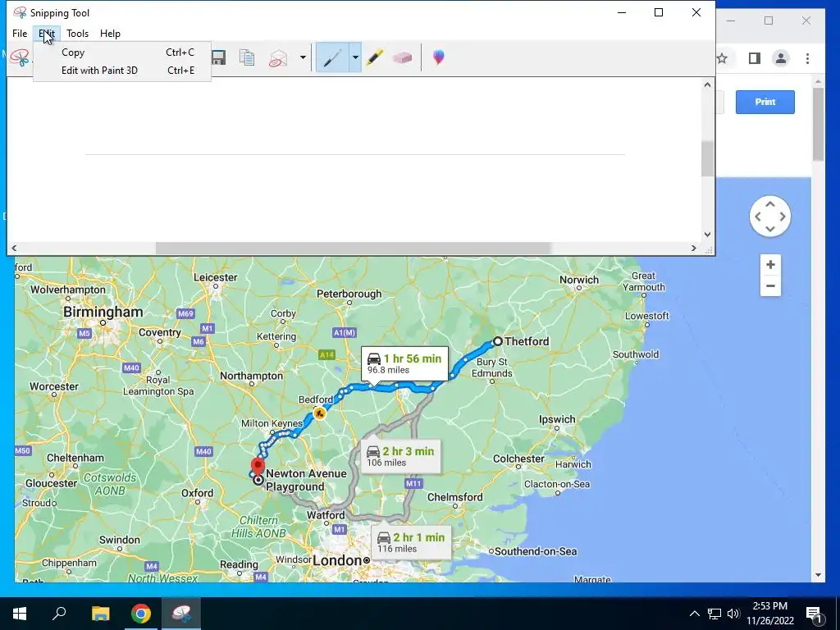Click the Chrome page scroll down arrow

tap(818, 575)
